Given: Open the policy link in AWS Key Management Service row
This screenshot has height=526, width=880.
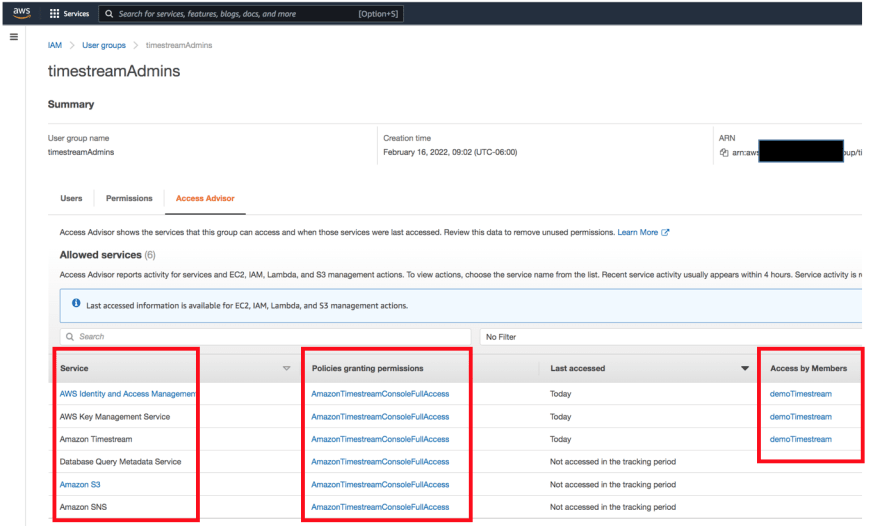Looking at the screenshot, I should click(x=380, y=417).
